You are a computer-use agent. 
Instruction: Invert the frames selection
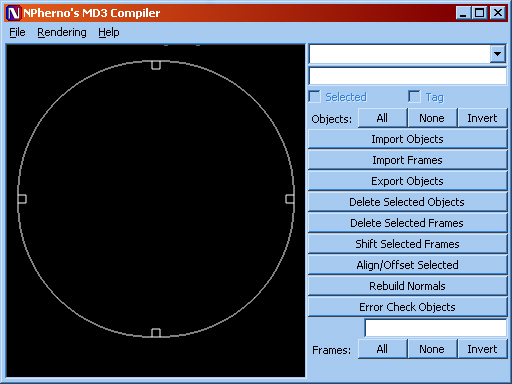(x=482, y=349)
